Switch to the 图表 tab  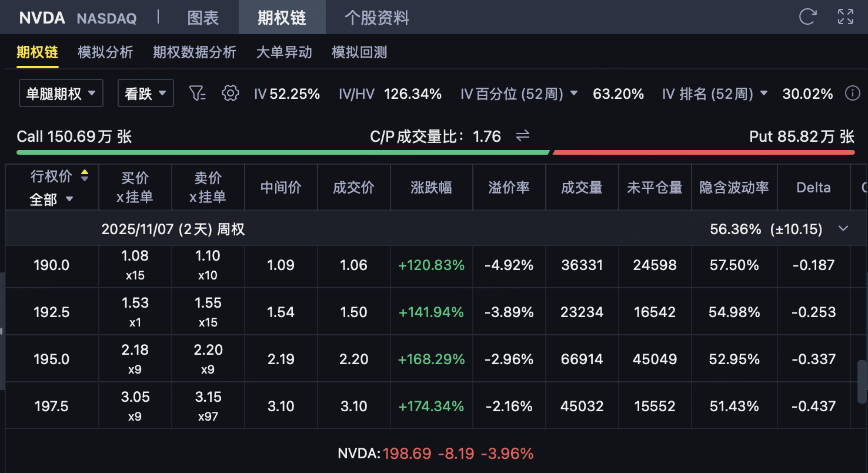[203, 18]
